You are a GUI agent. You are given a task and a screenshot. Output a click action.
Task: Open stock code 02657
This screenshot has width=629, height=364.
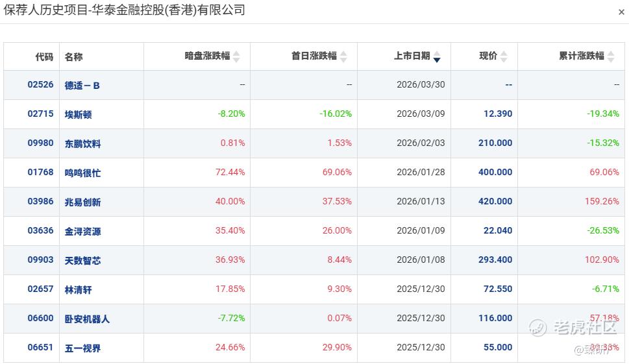click(x=40, y=289)
